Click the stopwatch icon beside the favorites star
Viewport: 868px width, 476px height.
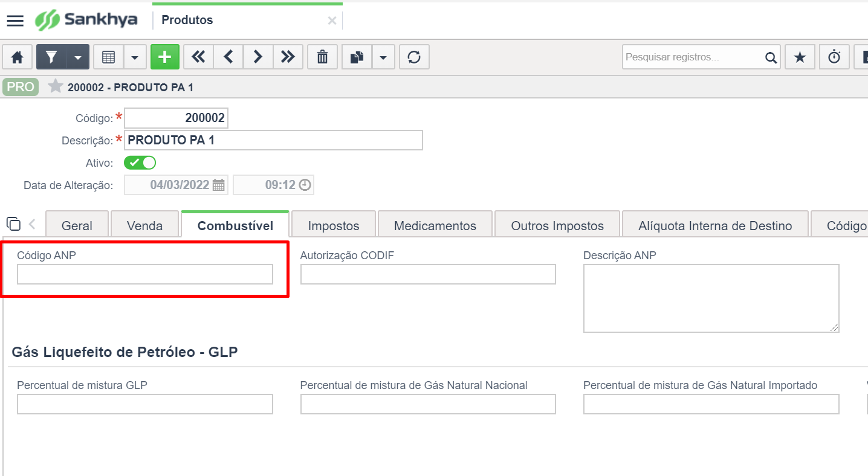pos(834,56)
